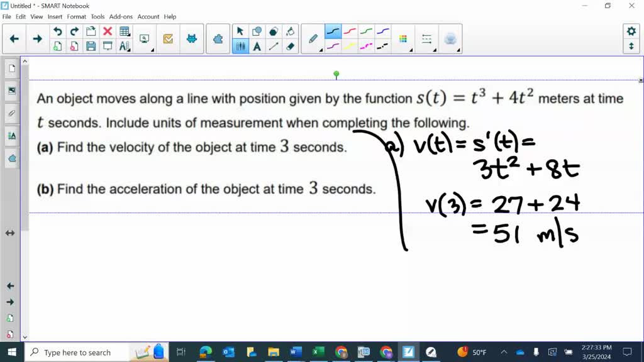
Task: Open the Insert menu
Action: pyautogui.click(x=55, y=16)
